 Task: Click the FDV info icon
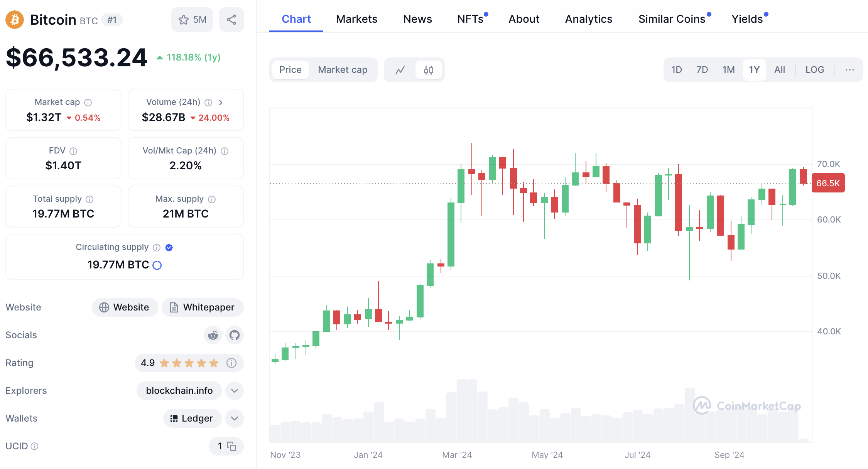tap(73, 151)
